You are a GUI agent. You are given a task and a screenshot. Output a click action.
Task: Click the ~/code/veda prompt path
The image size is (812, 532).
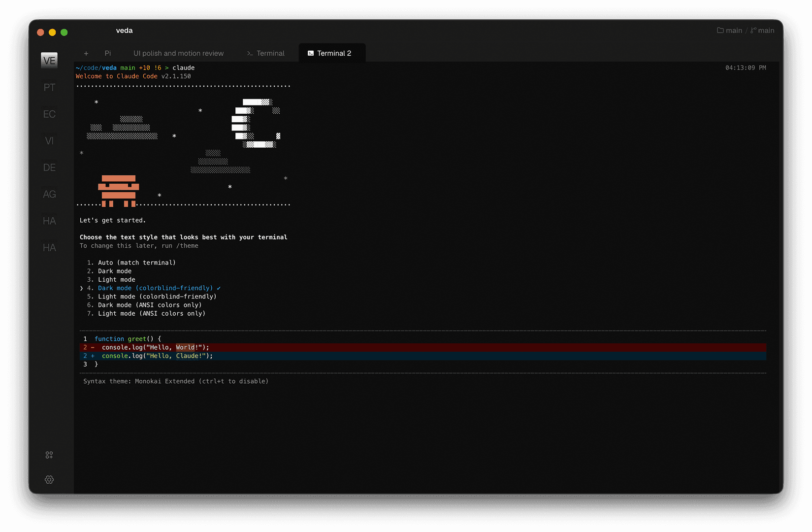click(x=96, y=68)
